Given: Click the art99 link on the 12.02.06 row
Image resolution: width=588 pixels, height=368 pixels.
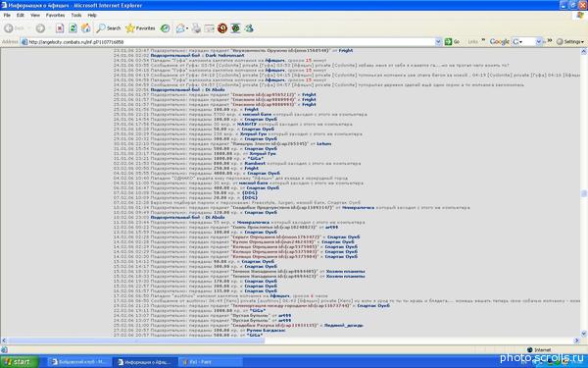Looking at the screenshot, I should tap(331, 228).
